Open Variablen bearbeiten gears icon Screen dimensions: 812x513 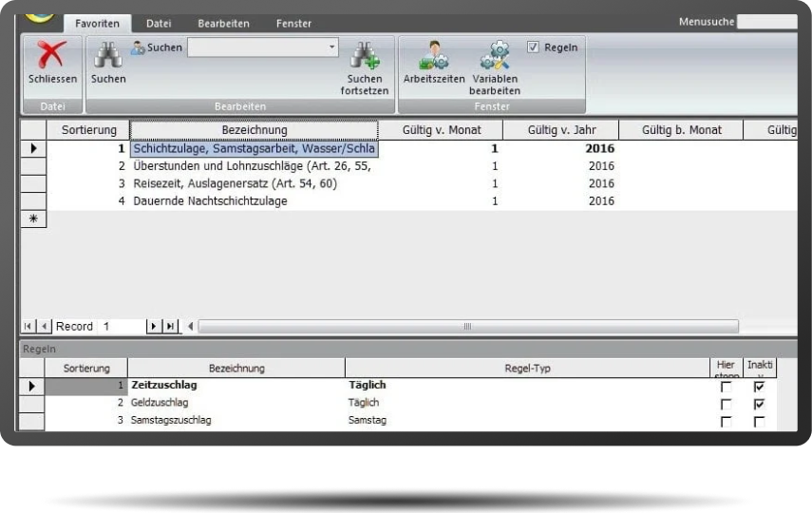495,55
